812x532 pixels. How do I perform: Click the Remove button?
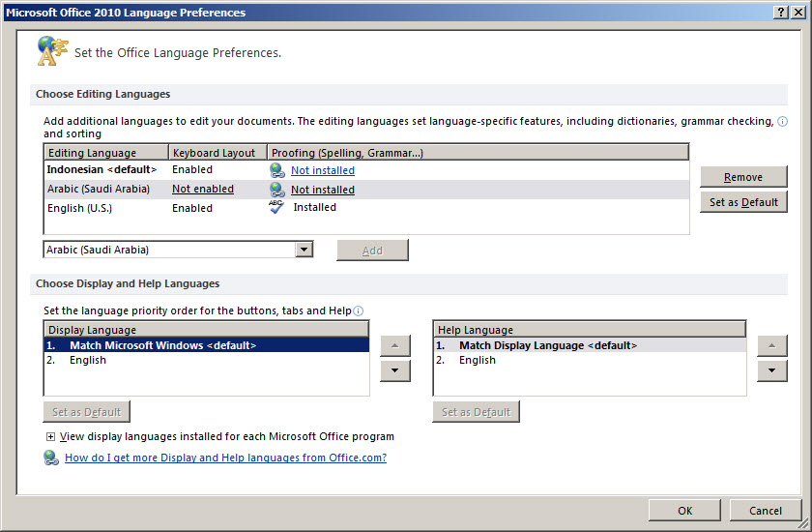pos(743,177)
